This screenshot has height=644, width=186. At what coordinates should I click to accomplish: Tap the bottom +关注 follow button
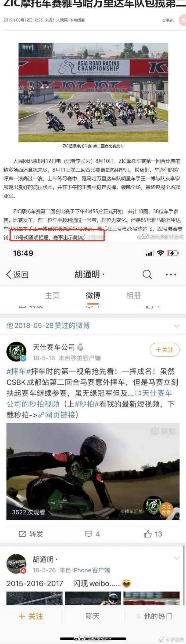pos(31,616)
